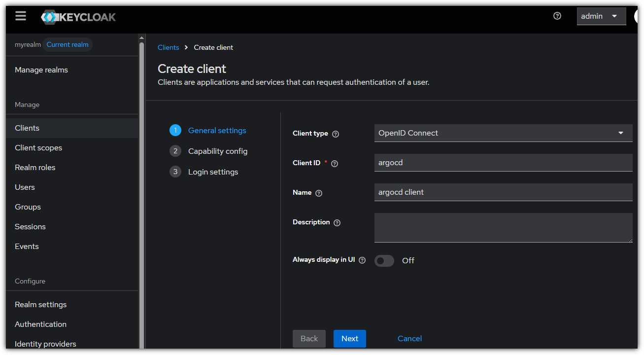Click the Client ID input field
Image resolution: width=644 pixels, height=355 pixels.
coord(503,163)
